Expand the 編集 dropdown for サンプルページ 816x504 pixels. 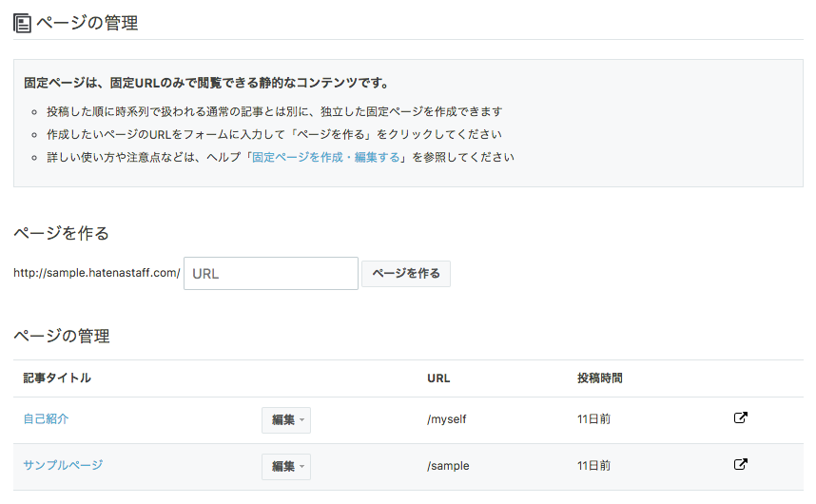pos(286,466)
